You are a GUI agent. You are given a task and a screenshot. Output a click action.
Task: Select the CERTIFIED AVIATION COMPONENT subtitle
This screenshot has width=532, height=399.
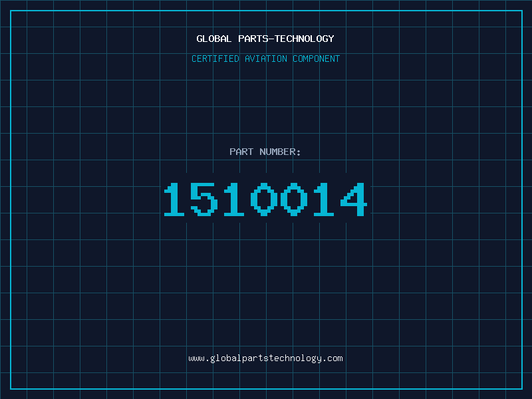[265, 59]
